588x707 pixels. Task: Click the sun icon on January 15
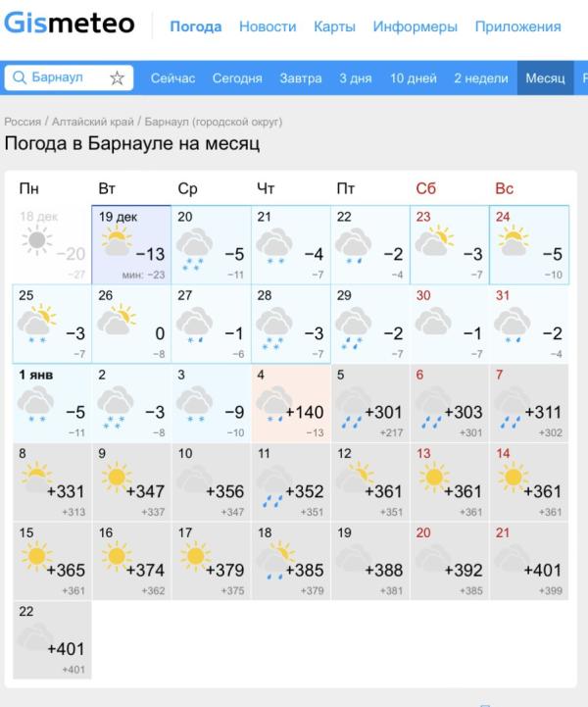coord(37,556)
